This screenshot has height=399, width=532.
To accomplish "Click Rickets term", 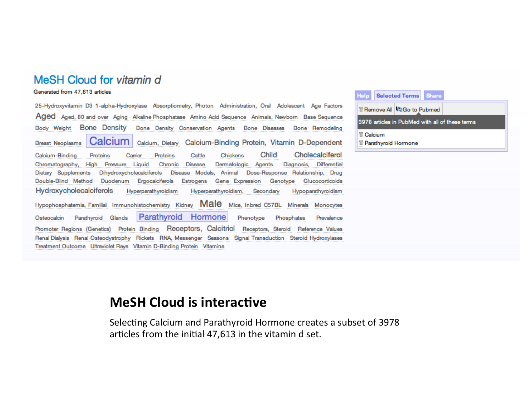I will (145, 238).
